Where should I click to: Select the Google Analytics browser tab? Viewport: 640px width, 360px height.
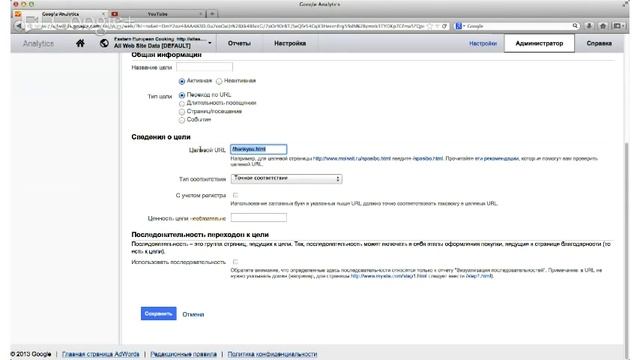click(60, 14)
